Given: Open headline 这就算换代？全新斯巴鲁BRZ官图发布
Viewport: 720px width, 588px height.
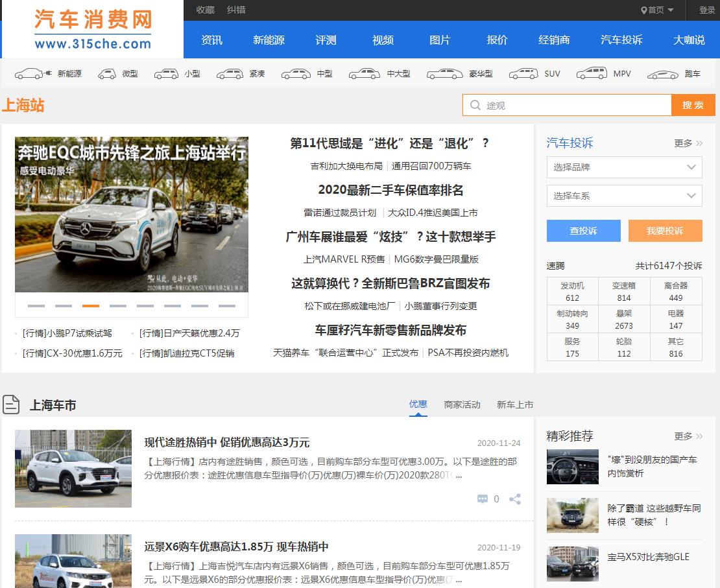Looking at the screenshot, I should [390, 283].
